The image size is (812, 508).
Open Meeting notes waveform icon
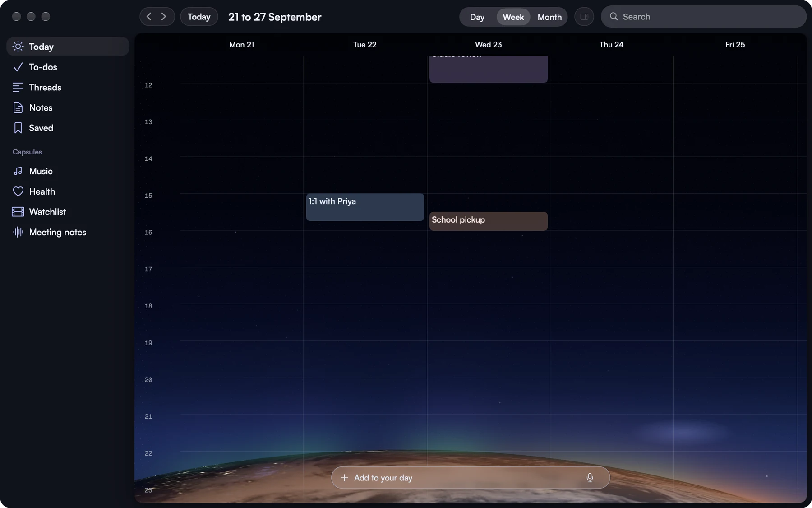pyautogui.click(x=18, y=232)
